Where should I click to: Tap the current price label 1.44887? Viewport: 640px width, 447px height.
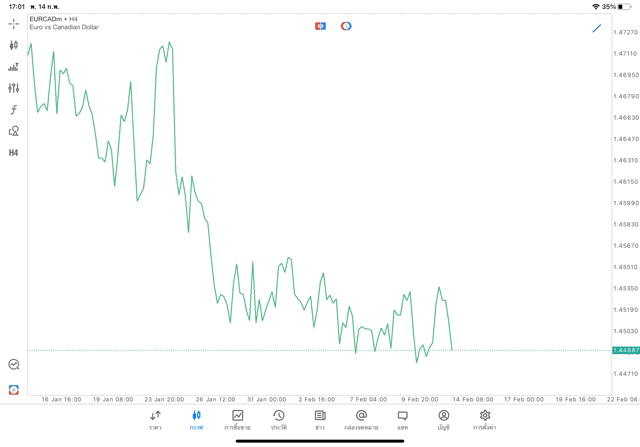625,350
